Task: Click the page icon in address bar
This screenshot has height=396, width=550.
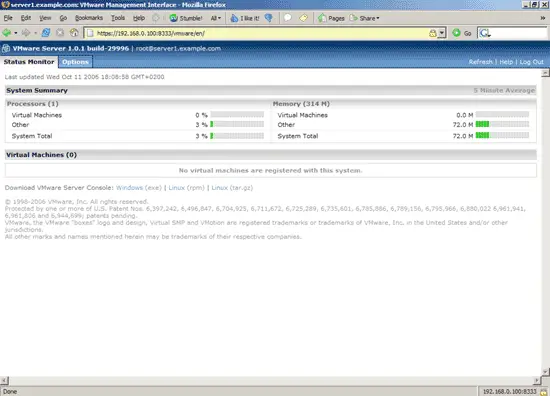Action: 90,33
